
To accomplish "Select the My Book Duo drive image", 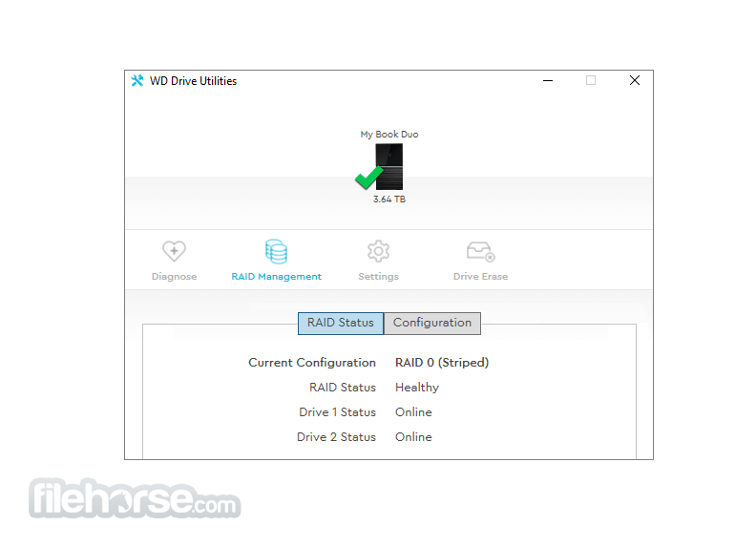I will click(x=389, y=166).
